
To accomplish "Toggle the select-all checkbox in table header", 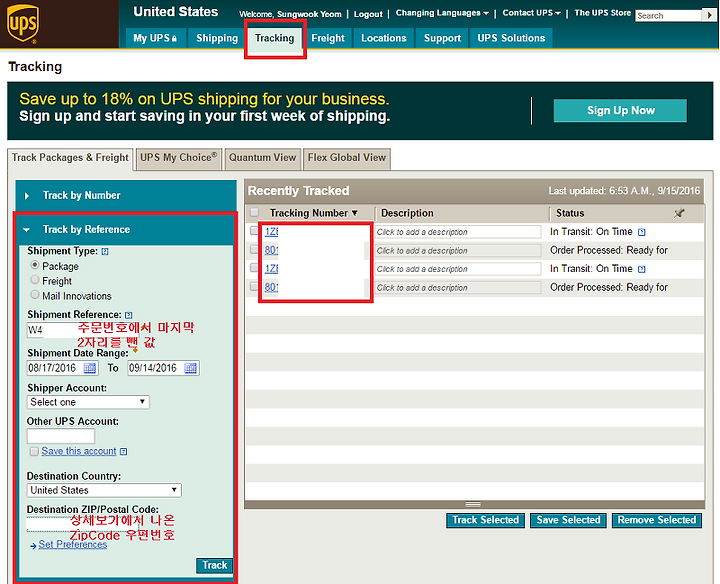I will click(x=254, y=212).
